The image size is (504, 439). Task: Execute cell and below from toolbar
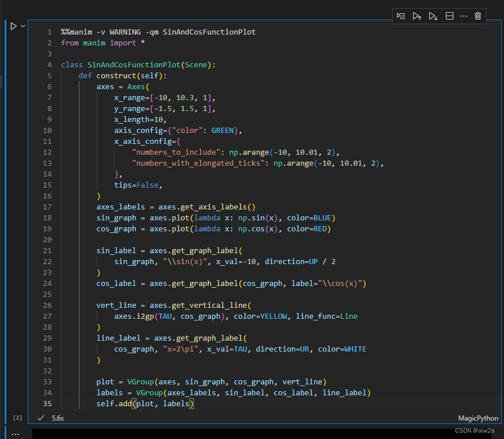tap(433, 16)
